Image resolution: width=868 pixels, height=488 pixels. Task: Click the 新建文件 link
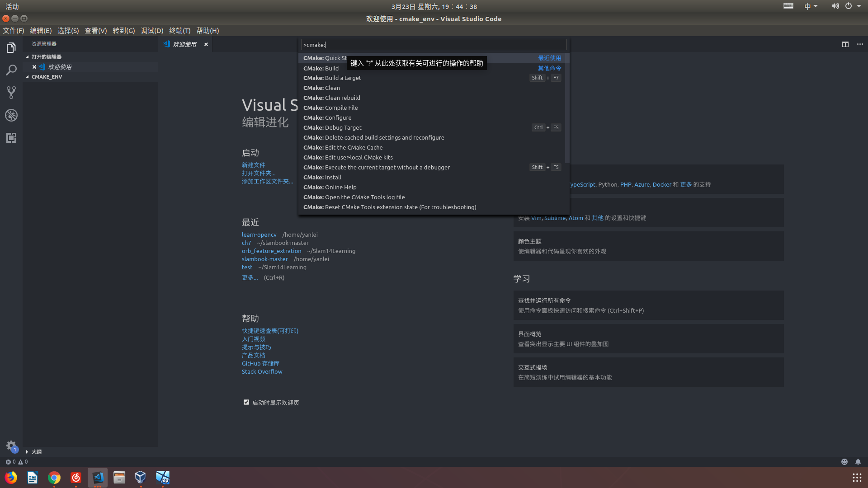tap(253, 165)
